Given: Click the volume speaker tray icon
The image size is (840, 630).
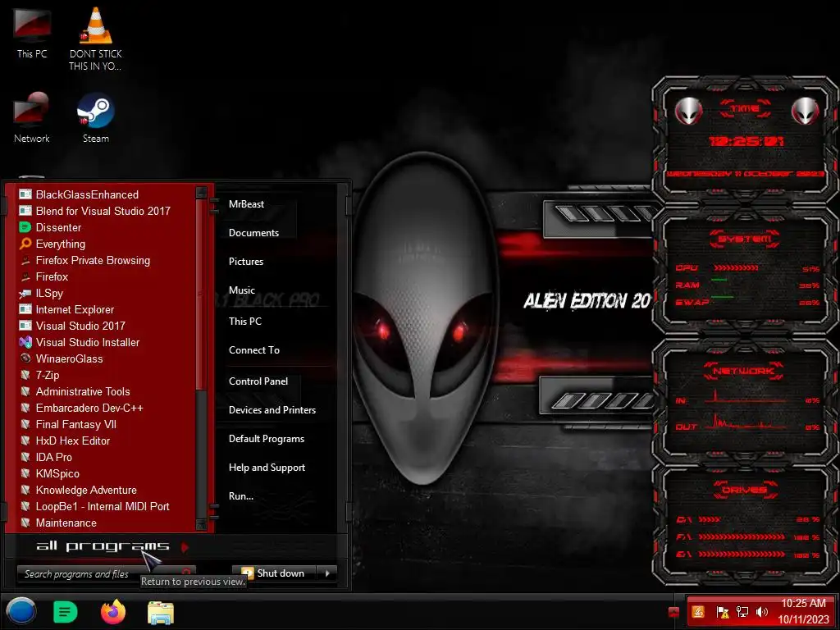Looking at the screenshot, I should coord(761,612).
